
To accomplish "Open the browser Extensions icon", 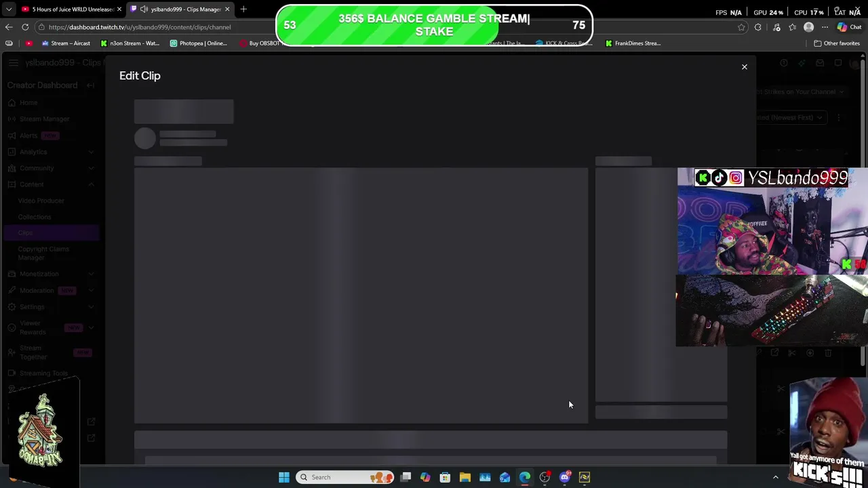I will click(x=758, y=27).
